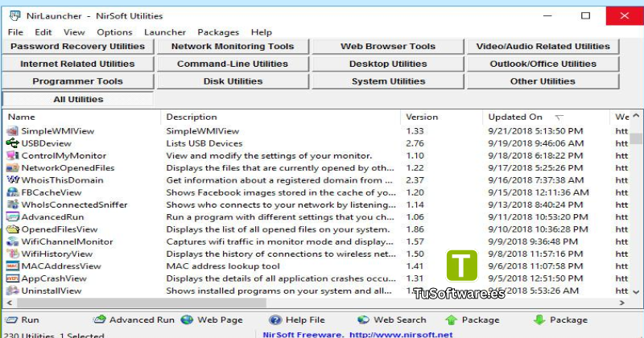Switch to Password Recovery Utilities group
The height and width of the screenshot is (338, 644).
coord(77,47)
